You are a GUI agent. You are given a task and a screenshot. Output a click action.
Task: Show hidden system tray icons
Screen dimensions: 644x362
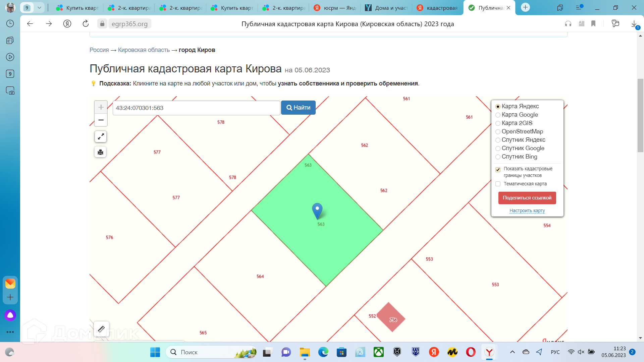point(513,352)
